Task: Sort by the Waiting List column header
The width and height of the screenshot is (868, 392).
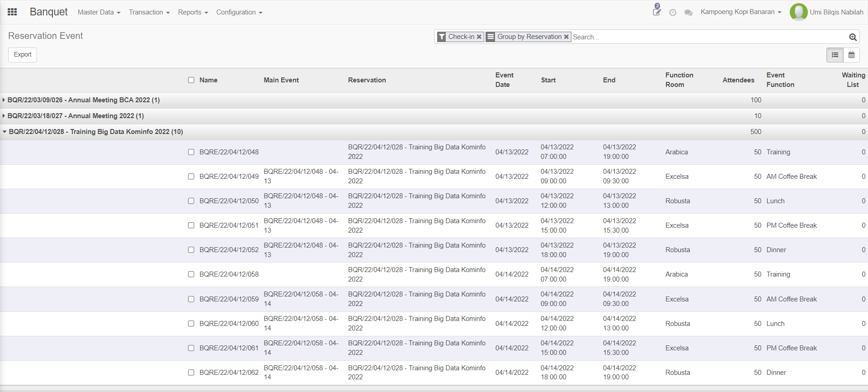Action: (853, 80)
